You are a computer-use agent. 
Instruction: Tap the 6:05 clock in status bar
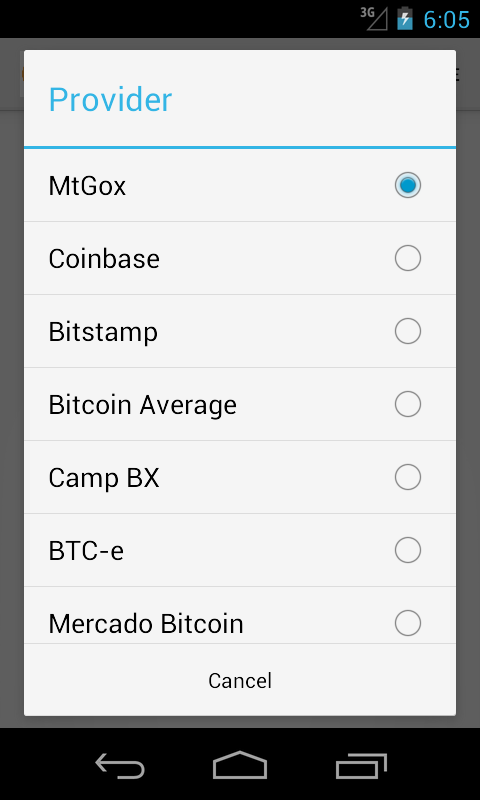click(446, 19)
